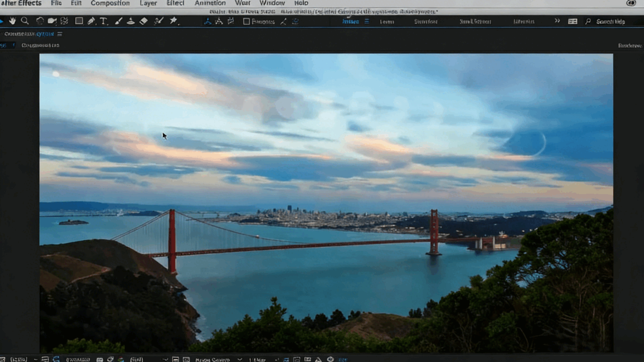Viewport: 644px width, 362px height.
Task: Select the Hand tool
Action: point(12,21)
